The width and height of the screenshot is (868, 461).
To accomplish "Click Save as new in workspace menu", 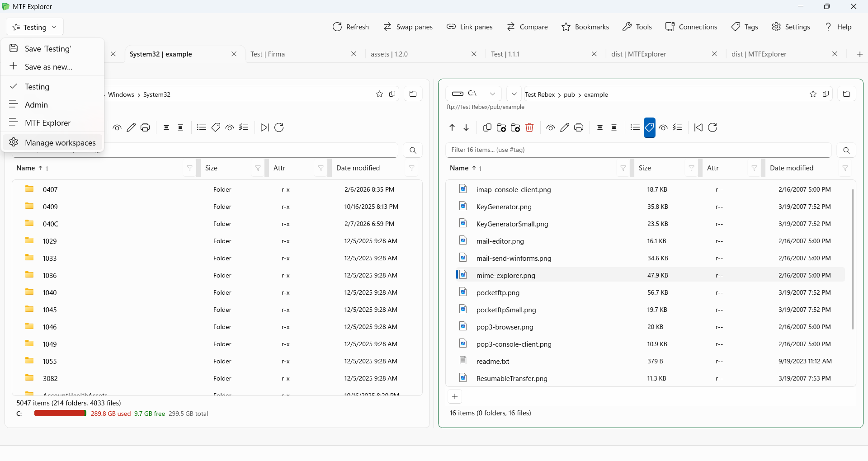I will click(x=49, y=66).
